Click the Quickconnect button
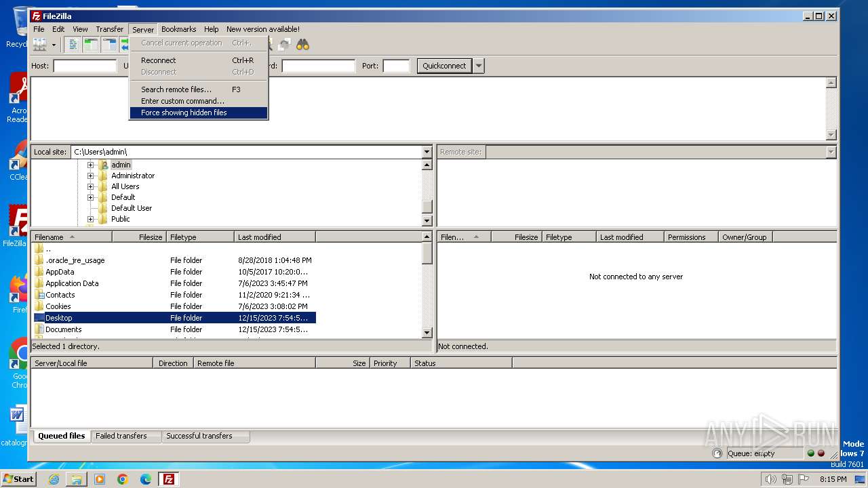Screen dimensions: 868x488 coord(444,66)
